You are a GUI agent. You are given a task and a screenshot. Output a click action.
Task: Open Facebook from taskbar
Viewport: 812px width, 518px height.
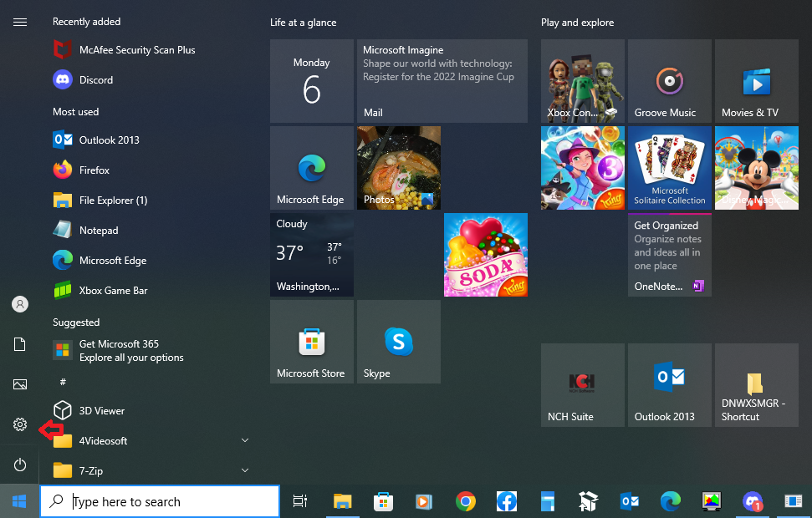pyautogui.click(x=507, y=501)
